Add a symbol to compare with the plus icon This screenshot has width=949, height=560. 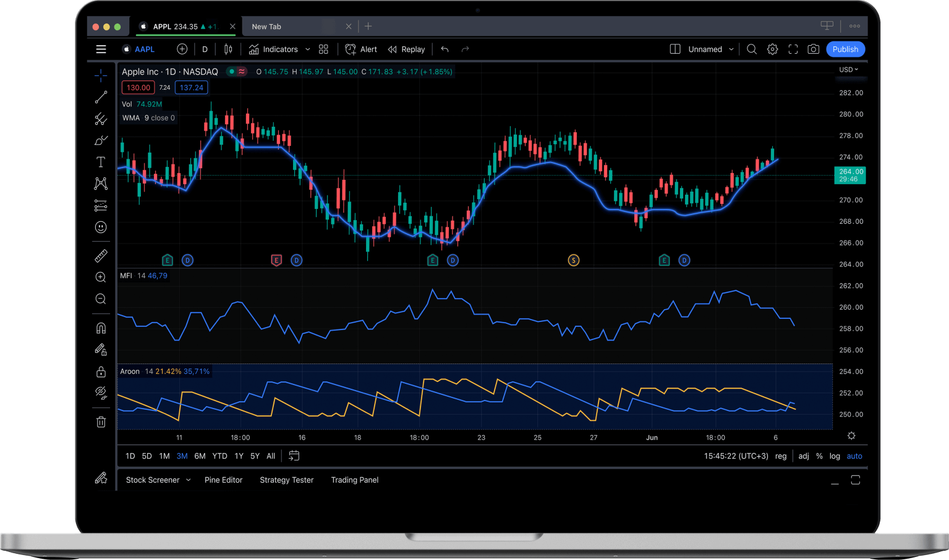182,49
